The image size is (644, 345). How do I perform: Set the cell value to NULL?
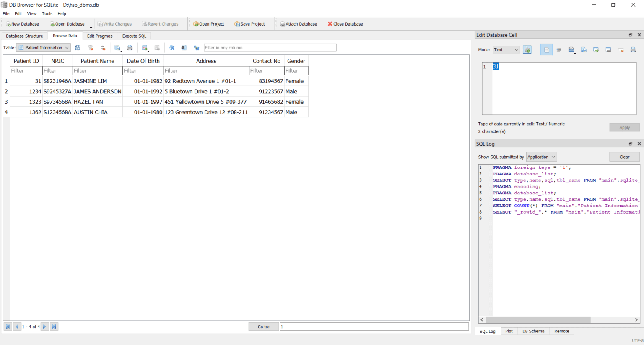click(621, 49)
